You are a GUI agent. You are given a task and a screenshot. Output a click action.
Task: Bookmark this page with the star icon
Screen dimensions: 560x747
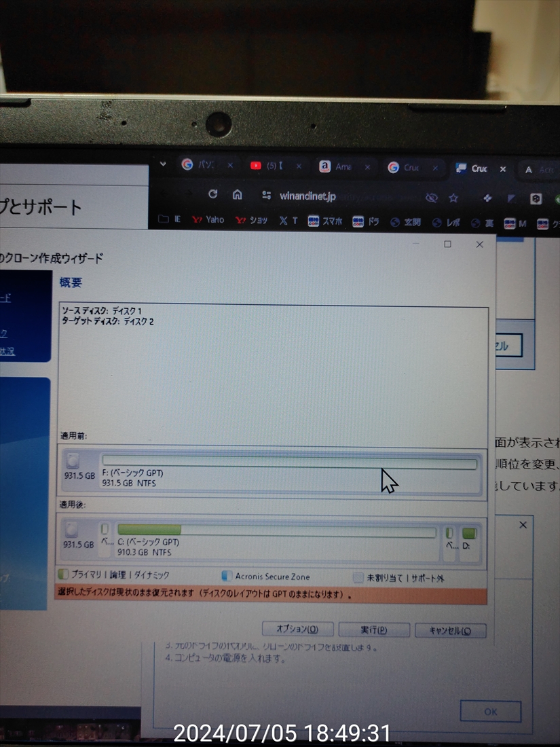coord(453,198)
